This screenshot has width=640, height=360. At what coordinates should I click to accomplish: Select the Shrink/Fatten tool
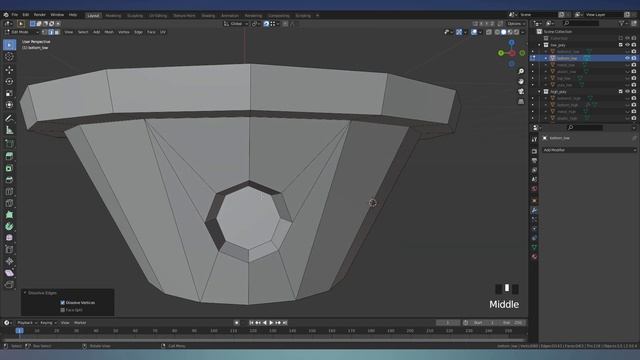9,261
